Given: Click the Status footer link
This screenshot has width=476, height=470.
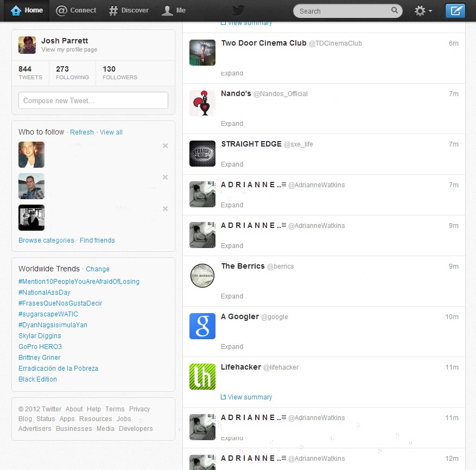Looking at the screenshot, I should click(46, 418).
